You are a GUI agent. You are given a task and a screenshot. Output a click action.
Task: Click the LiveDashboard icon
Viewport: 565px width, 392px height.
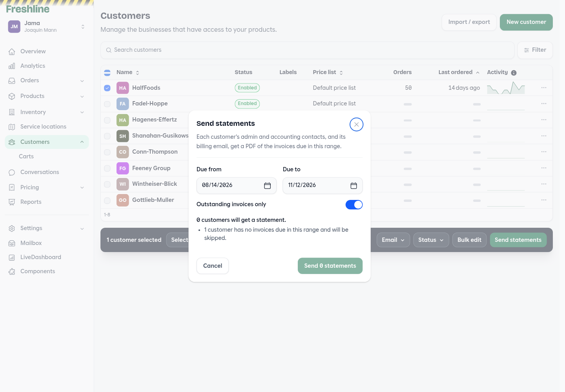(x=12, y=258)
